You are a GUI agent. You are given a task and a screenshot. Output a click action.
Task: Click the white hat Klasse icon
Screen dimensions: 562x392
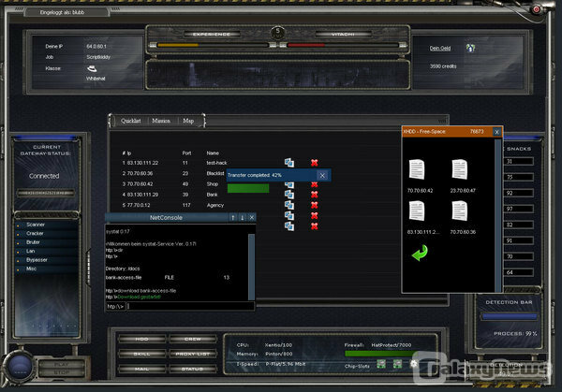pos(92,68)
